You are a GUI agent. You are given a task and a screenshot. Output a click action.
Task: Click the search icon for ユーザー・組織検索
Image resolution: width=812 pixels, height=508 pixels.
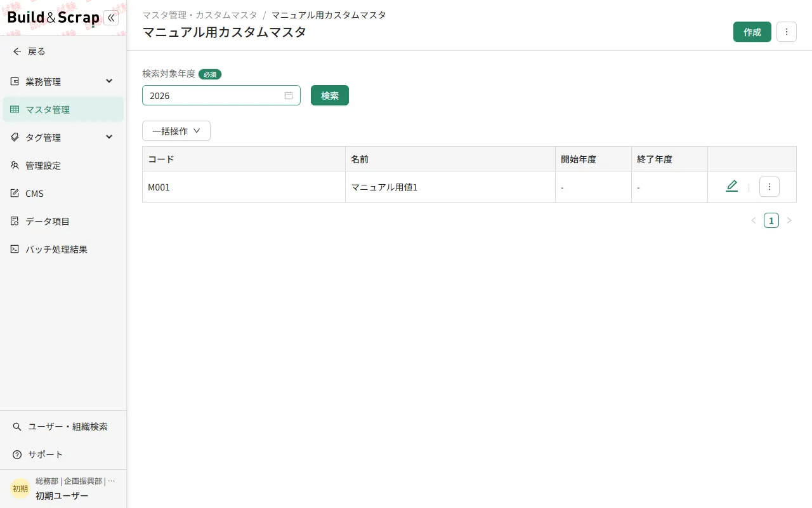pyautogui.click(x=17, y=427)
